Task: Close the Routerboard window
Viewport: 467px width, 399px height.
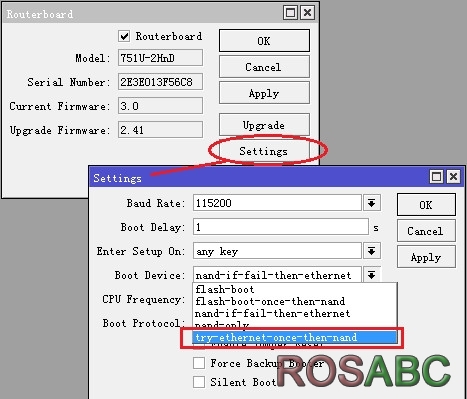Action: 307,13
